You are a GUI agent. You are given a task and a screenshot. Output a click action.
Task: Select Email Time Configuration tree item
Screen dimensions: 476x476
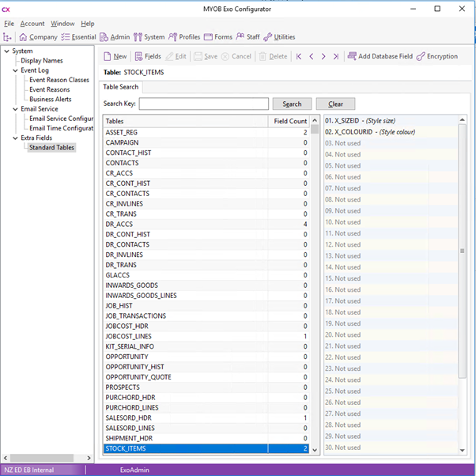[62, 128]
